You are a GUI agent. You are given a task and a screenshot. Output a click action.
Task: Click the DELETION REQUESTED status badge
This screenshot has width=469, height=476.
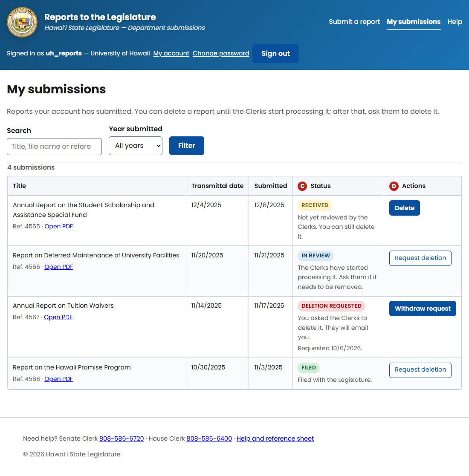click(331, 306)
